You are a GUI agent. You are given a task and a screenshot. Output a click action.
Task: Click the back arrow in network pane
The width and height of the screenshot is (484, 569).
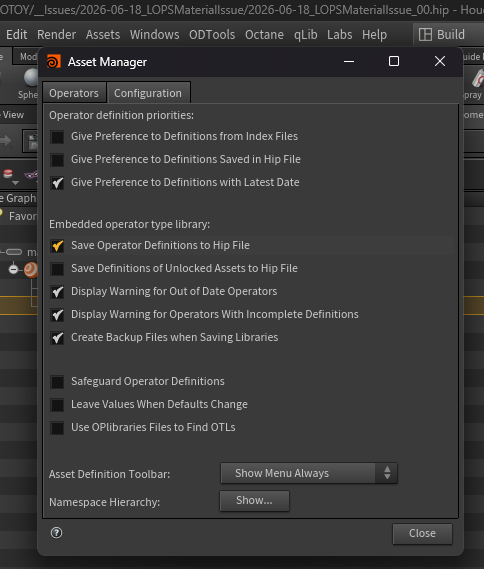click(x=5, y=140)
